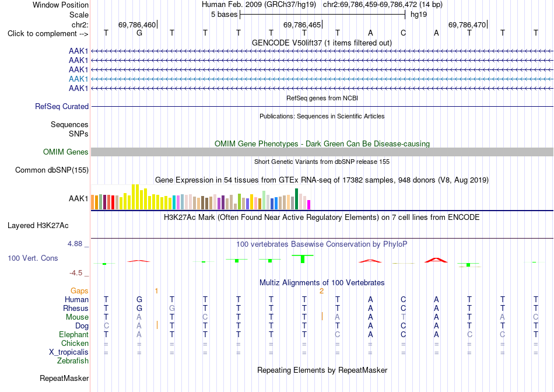Click the 'Click to complement -->' label
This screenshot has height=392, width=554.
(48, 34)
